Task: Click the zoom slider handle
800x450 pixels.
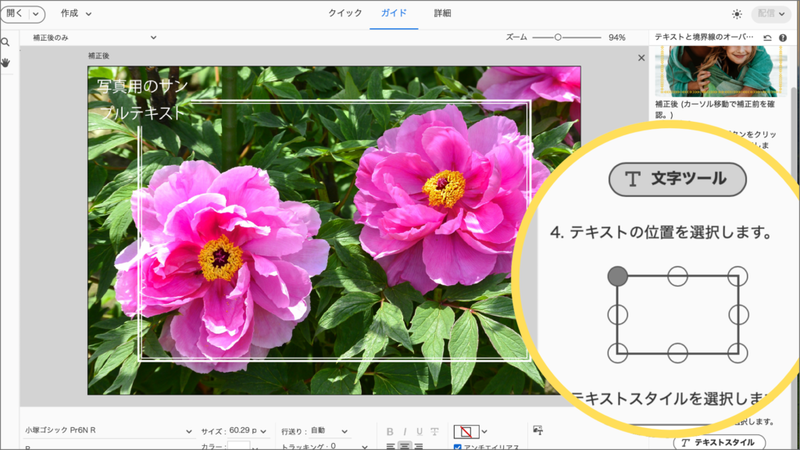Action: click(x=558, y=37)
